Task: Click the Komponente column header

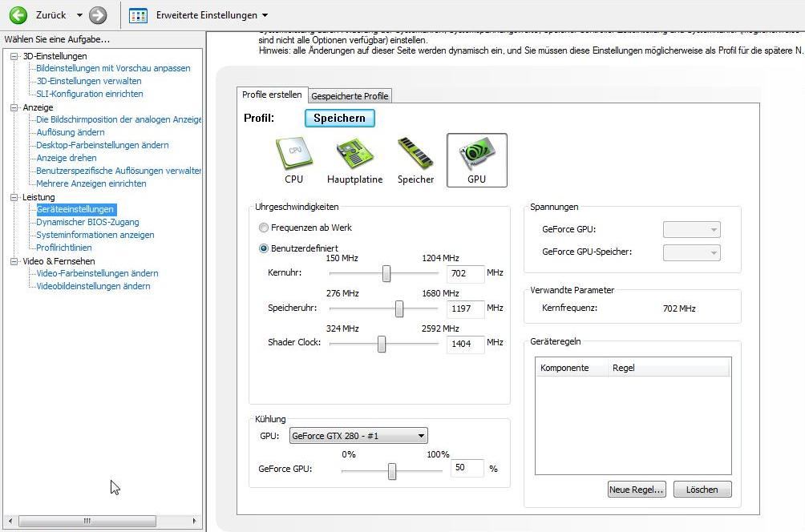Action: coord(572,368)
